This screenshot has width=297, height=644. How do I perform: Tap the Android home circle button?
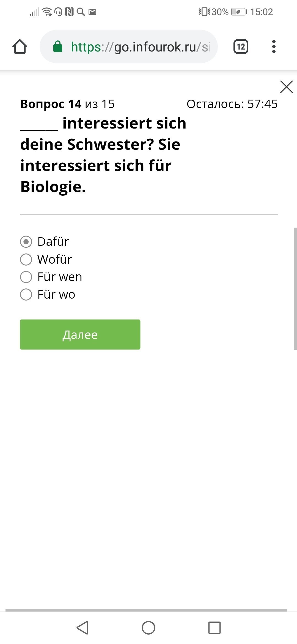click(x=148, y=628)
